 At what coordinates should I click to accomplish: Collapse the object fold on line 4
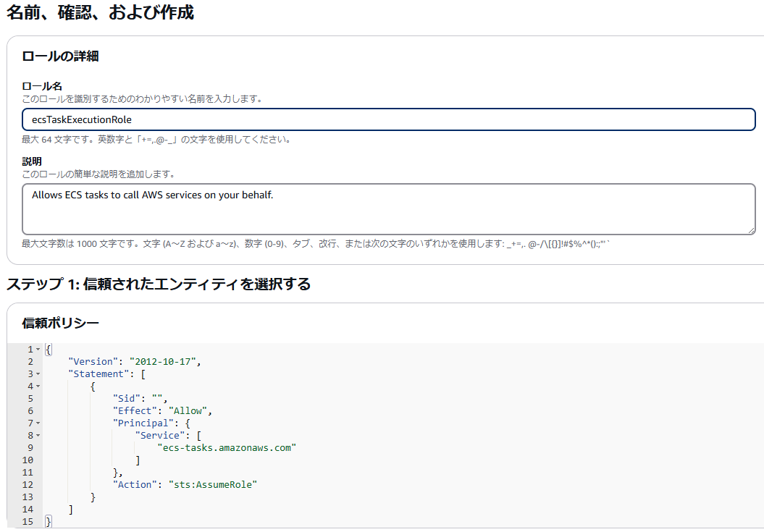38,387
